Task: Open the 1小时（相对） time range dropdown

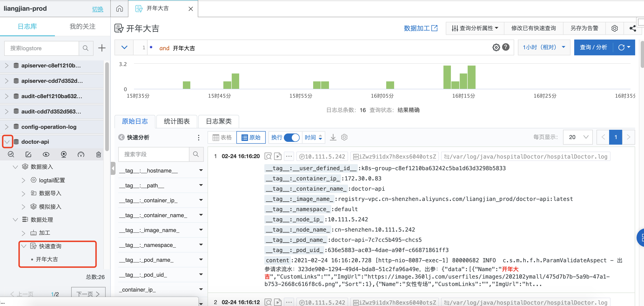Action: [544, 47]
